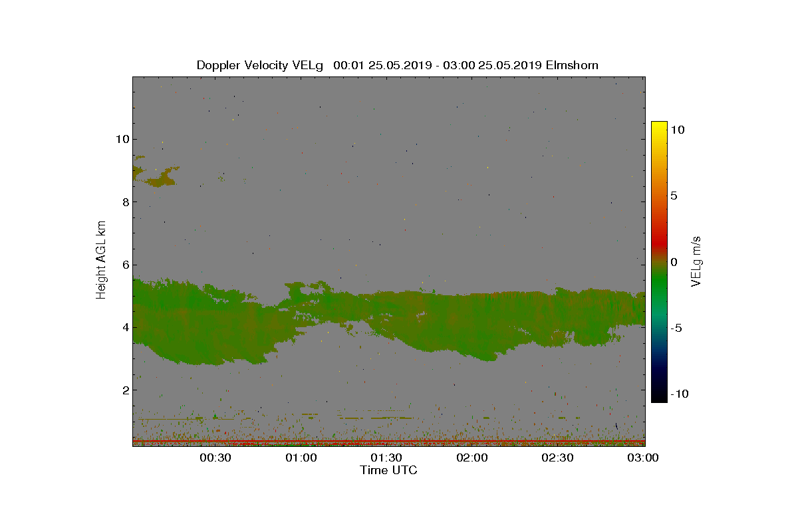Click the 'VELg m/s' colorbar label
798x532 pixels.
696,262
